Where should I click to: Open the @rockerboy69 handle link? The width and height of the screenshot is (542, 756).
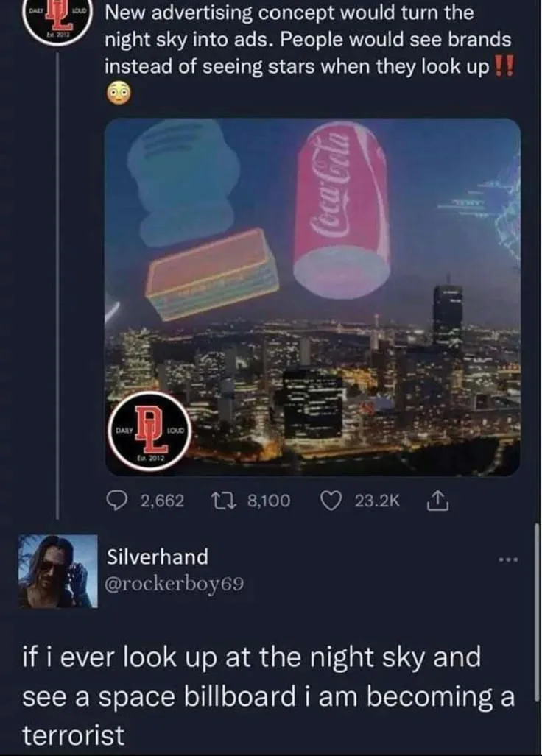175,584
